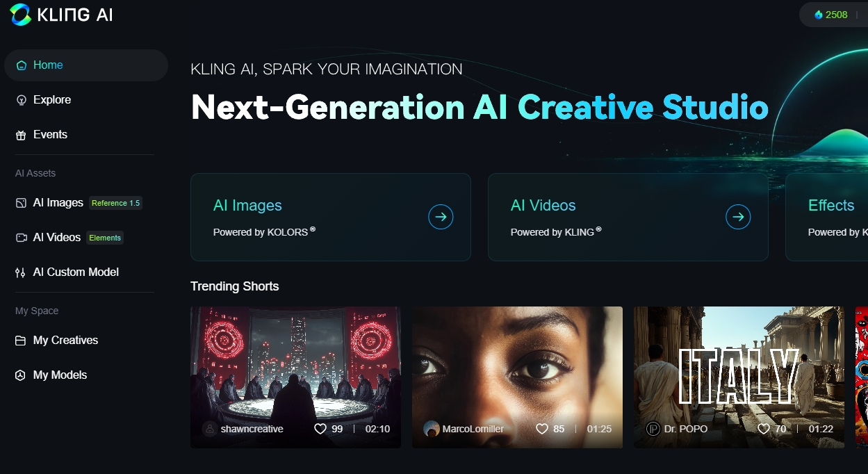Click the arrow circle on AI Images card
868x474 pixels.
[441, 217]
